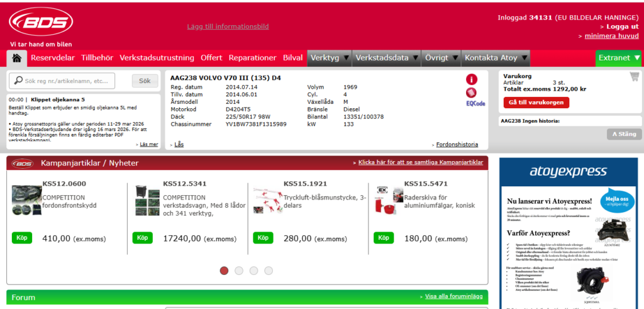The width and height of the screenshot is (644, 309).
Task: Select the first carousel page dot
Action: 224,271
